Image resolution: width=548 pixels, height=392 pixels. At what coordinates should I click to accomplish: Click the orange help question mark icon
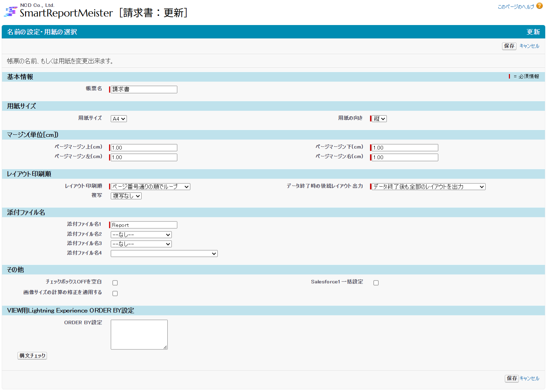coord(539,6)
